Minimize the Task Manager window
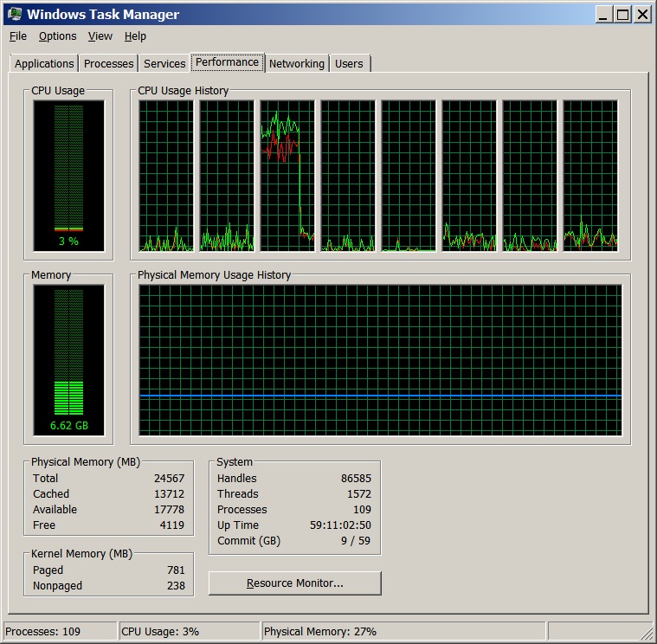The width and height of the screenshot is (657, 644). [x=603, y=15]
